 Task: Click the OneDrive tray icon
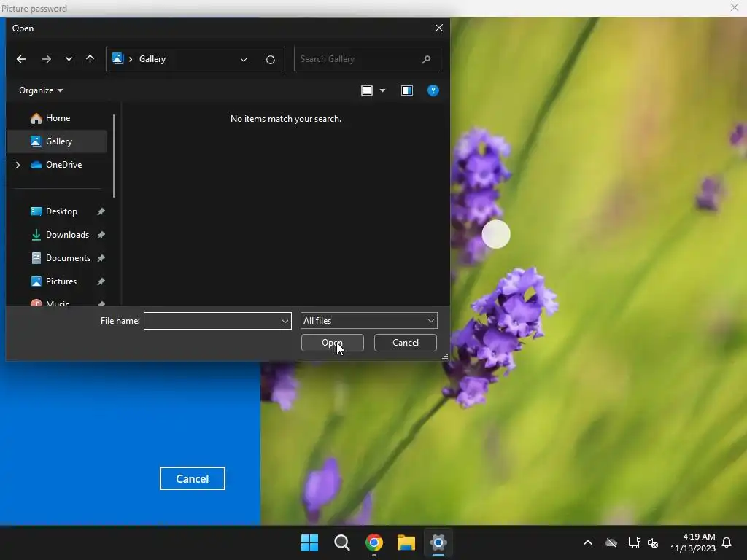[x=611, y=542]
